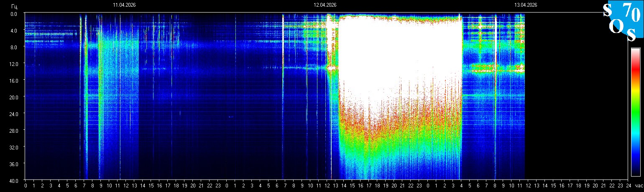The image size is (644, 192).
Task: Click the Гц frequency unit label
Action: tap(14, 6)
